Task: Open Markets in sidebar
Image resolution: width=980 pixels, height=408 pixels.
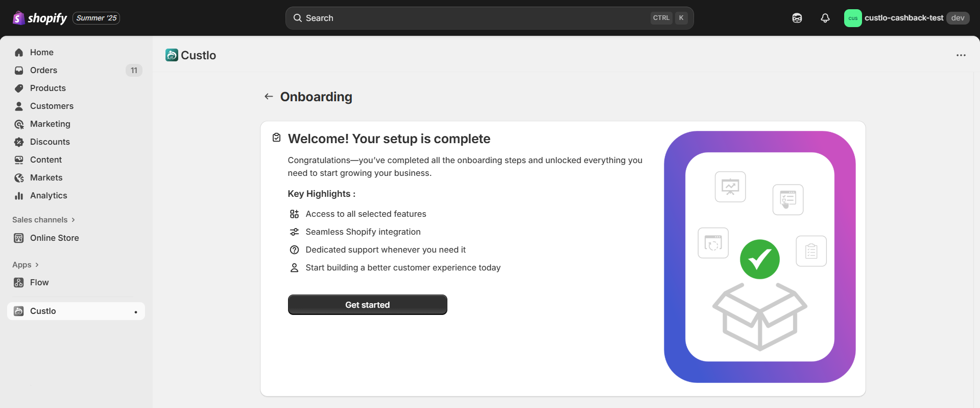Action: [x=76, y=177]
